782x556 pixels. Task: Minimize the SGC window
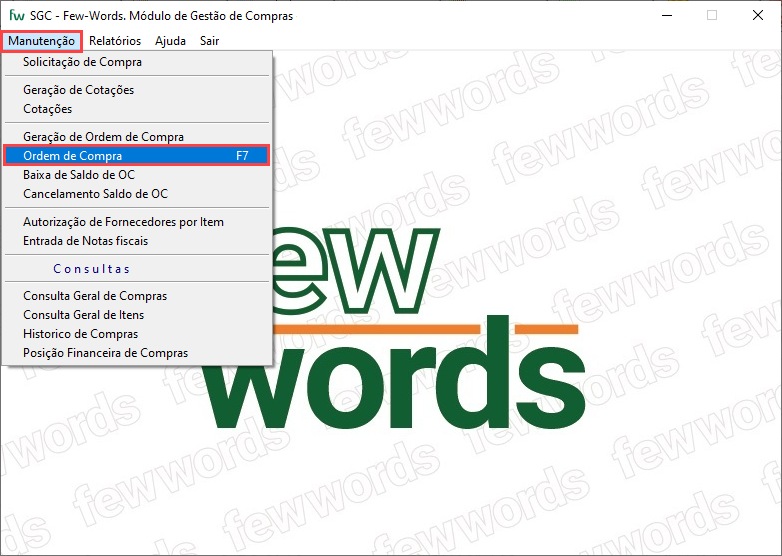(667, 15)
